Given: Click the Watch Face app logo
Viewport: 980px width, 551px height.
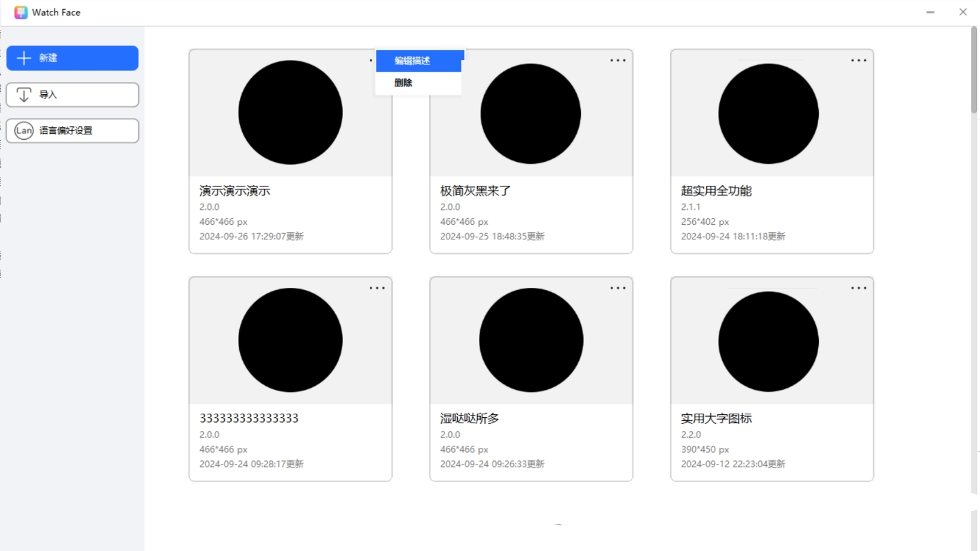Looking at the screenshot, I should click(21, 13).
